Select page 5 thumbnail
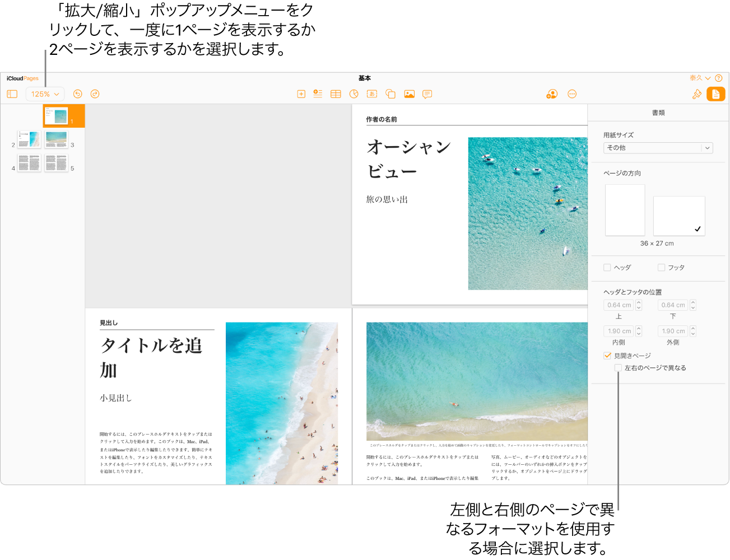This screenshot has width=730, height=560. pos(57,163)
